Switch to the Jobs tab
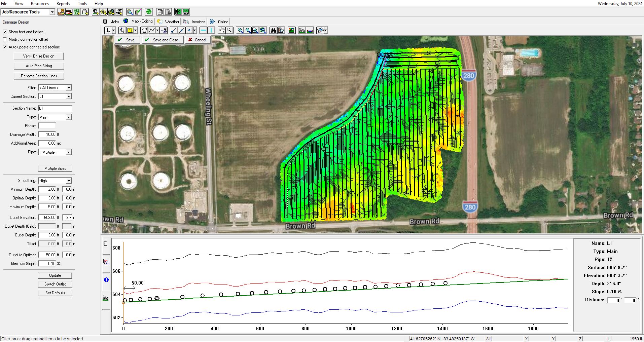Image resolution: width=644 pixels, height=342 pixels. [111, 22]
